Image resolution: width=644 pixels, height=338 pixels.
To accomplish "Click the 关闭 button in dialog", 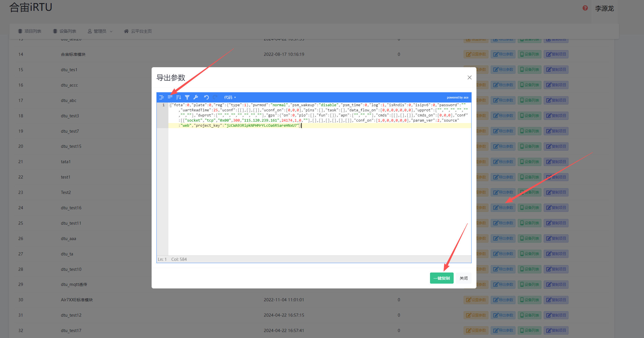I will point(464,278).
